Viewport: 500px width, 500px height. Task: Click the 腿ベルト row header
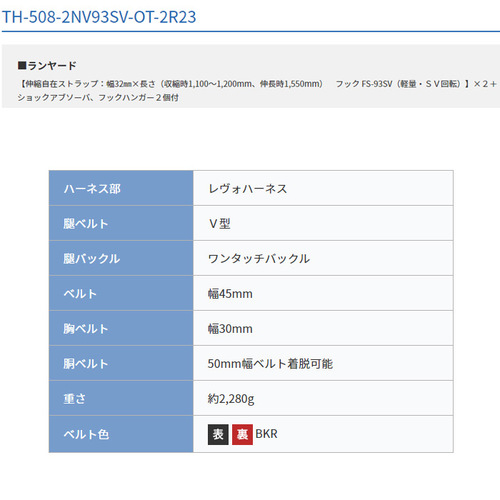[x=121, y=223]
